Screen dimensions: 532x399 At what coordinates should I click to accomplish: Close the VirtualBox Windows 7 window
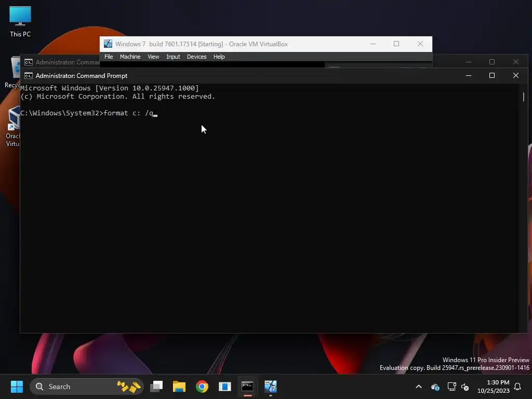[x=420, y=44]
